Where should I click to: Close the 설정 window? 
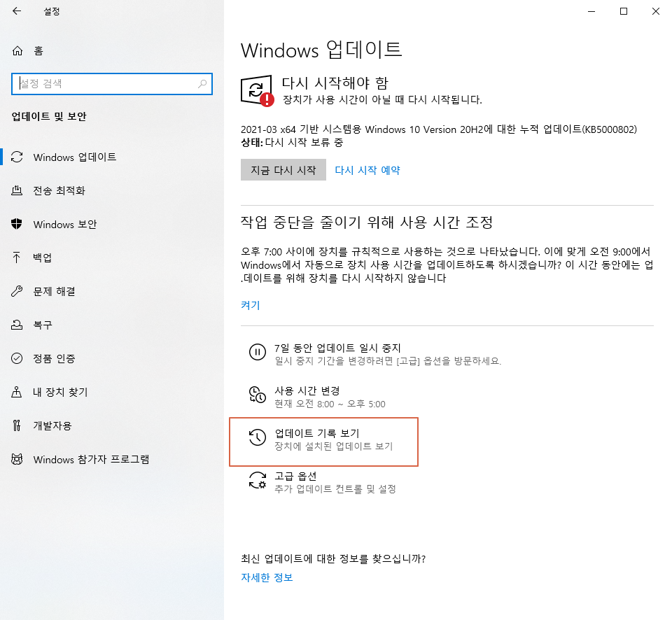point(656,11)
